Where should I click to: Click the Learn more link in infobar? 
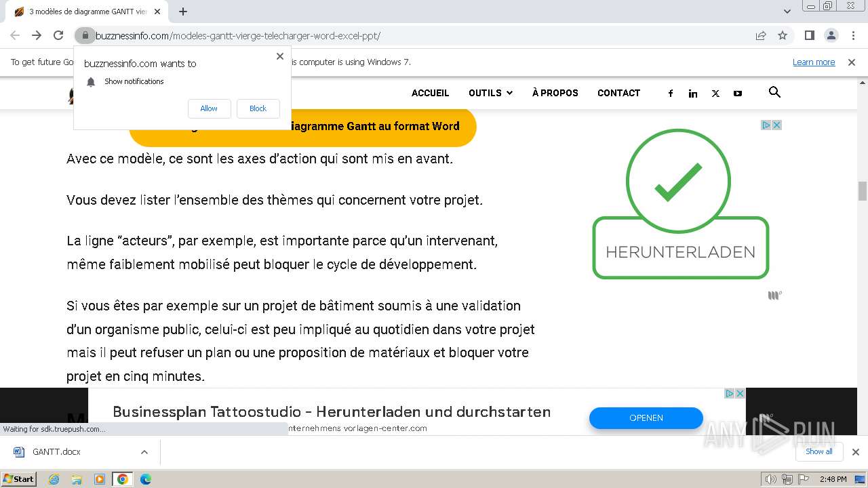[x=814, y=62]
